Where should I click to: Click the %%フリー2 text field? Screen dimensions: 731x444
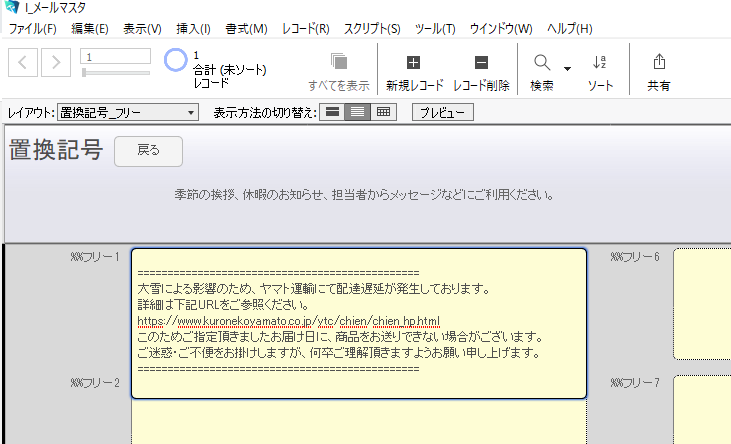coord(359,422)
